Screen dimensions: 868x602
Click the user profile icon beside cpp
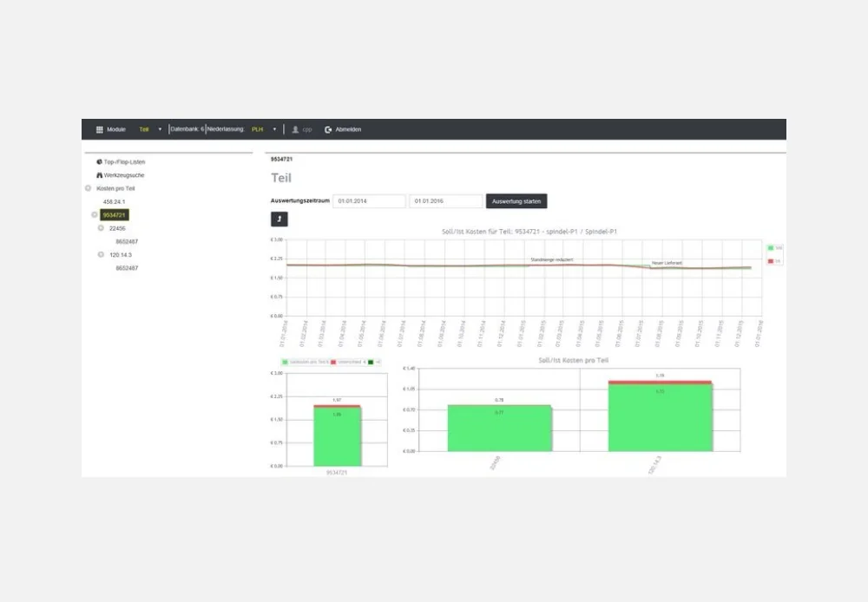295,129
